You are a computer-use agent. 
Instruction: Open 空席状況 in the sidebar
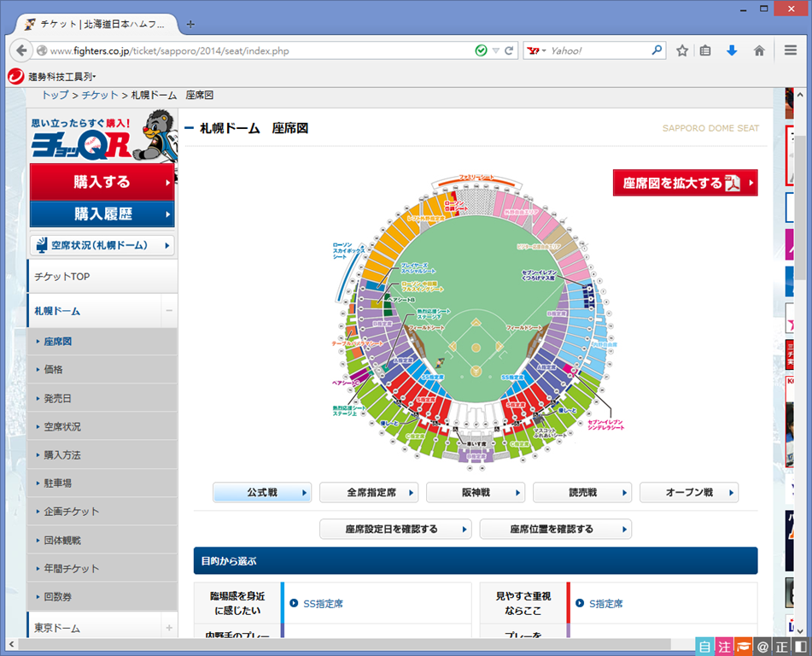click(x=102, y=427)
